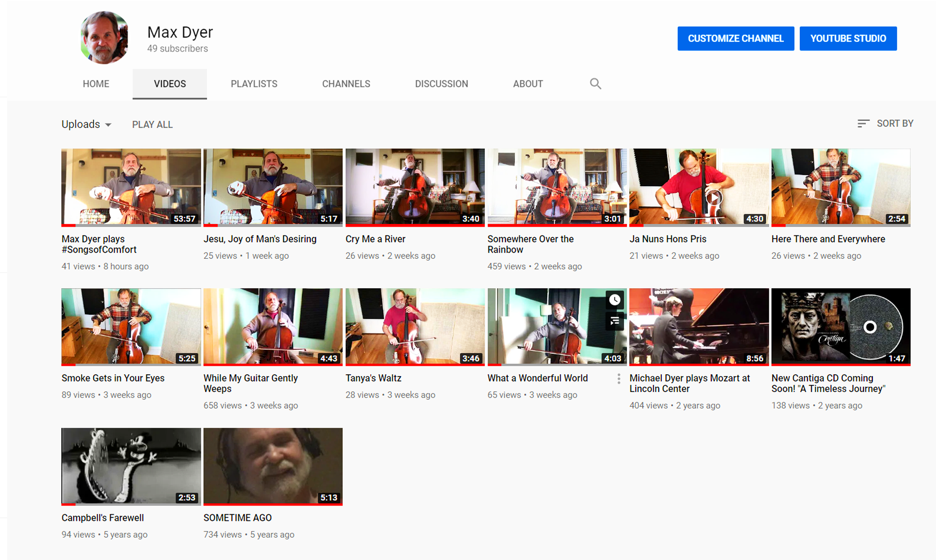Play the New Cantiga CD thumbnail
The height and width of the screenshot is (560, 936).
pos(841,327)
